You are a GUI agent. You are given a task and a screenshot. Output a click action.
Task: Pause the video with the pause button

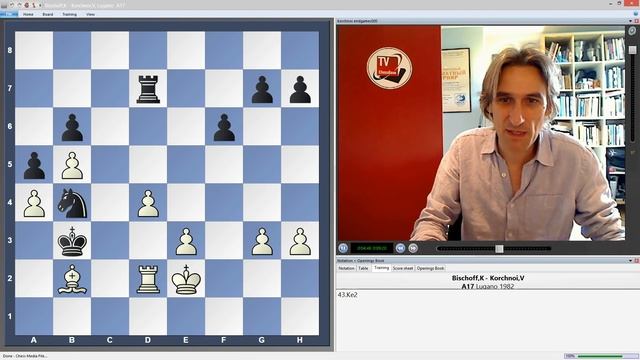click(343, 248)
